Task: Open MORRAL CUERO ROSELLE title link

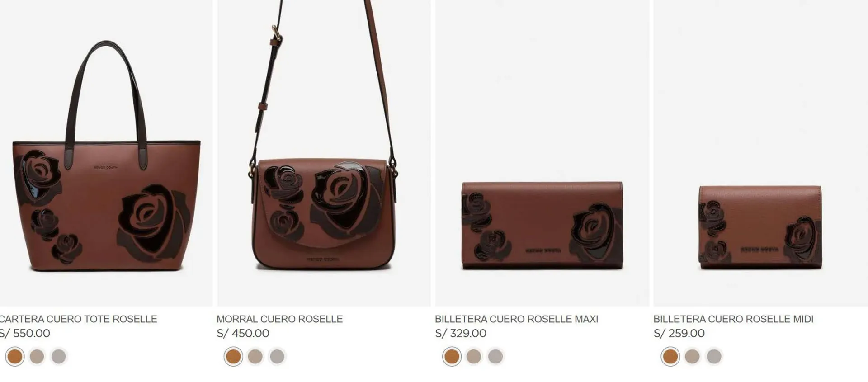Action: 280,319
